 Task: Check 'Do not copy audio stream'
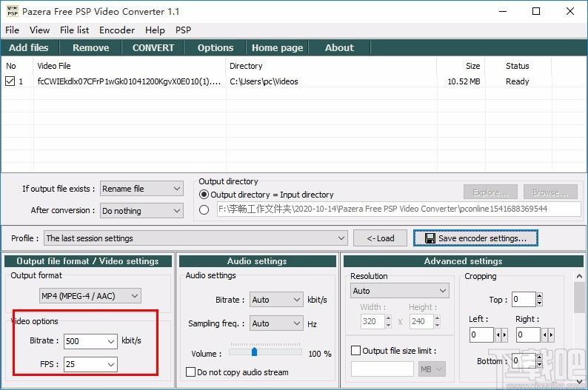pos(190,372)
